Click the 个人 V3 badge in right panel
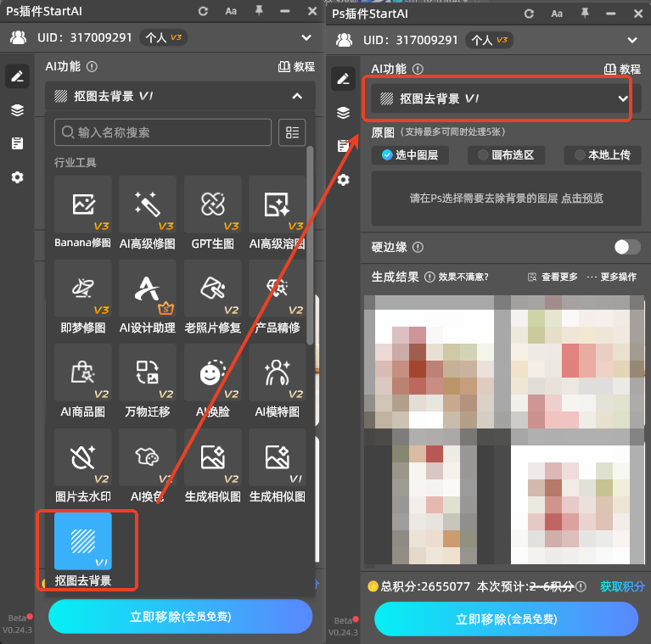The image size is (651, 644). pos(490,40)
